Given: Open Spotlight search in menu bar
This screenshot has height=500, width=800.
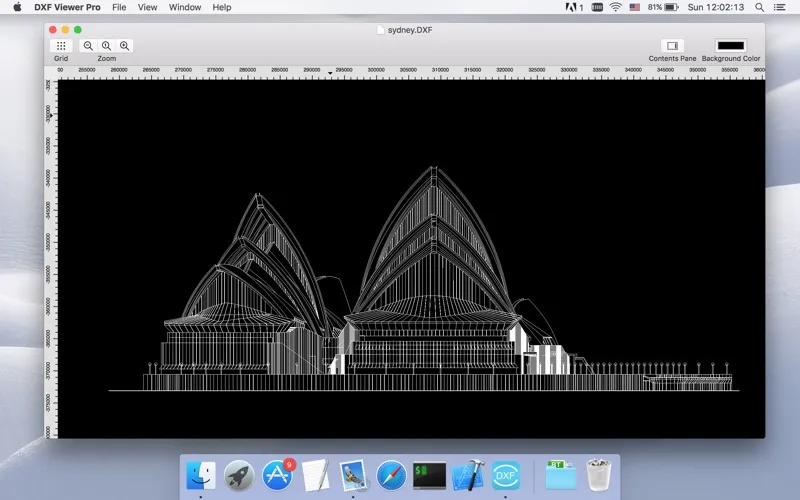Looking at the screenshot, I should click(x=759, y=7).
